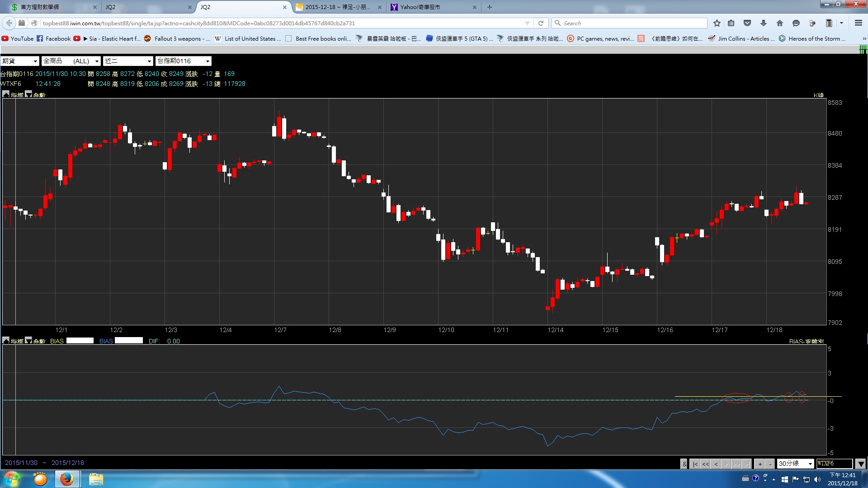Open the Heroes of the Storm bookmark
The image size is (868, 488).
812,38
